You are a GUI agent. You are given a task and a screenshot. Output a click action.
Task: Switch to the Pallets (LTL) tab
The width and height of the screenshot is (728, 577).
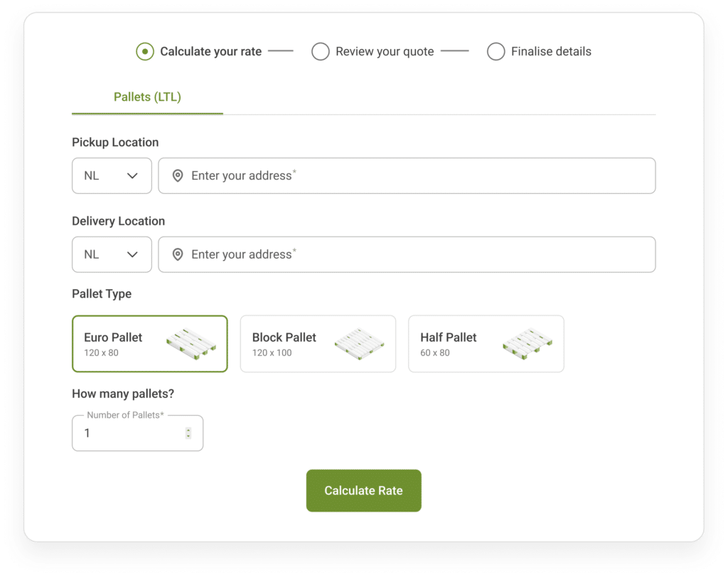click(x=147, y=97)
